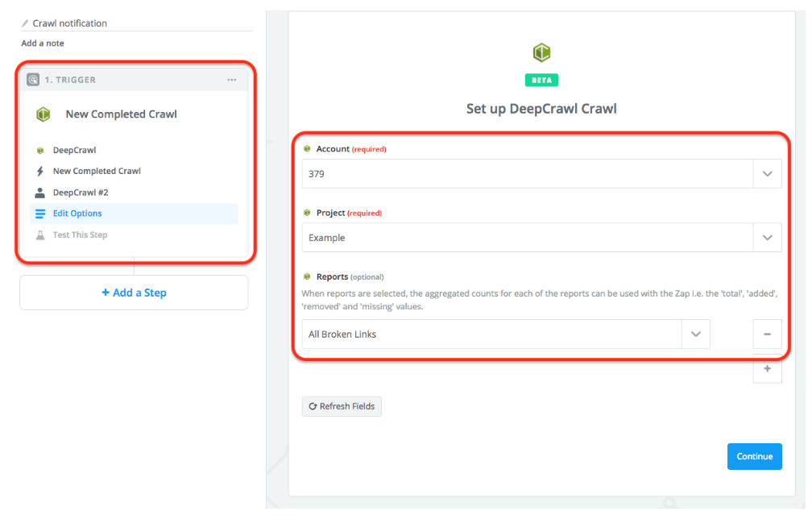Click the Add a Step button
Screen dimensions: 812x519
click(x=133, y=292)
